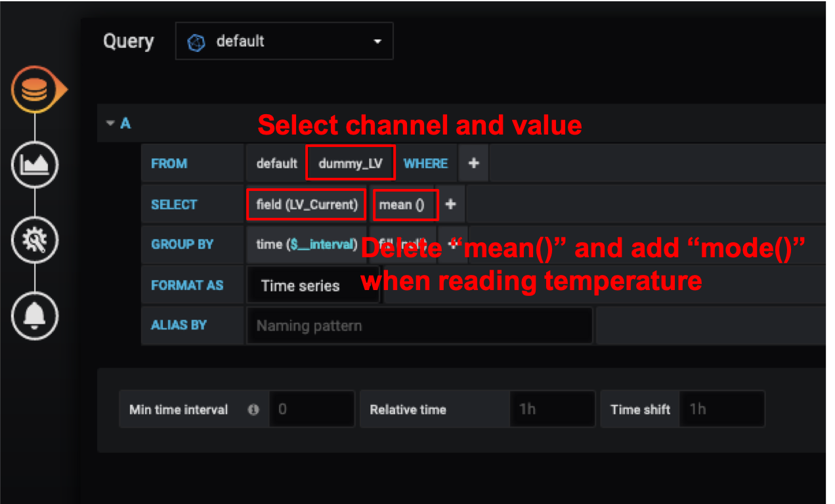Choose the dummy_LV measurement
The width and height of the screenshot is (835, 504).
click(351, 163)
